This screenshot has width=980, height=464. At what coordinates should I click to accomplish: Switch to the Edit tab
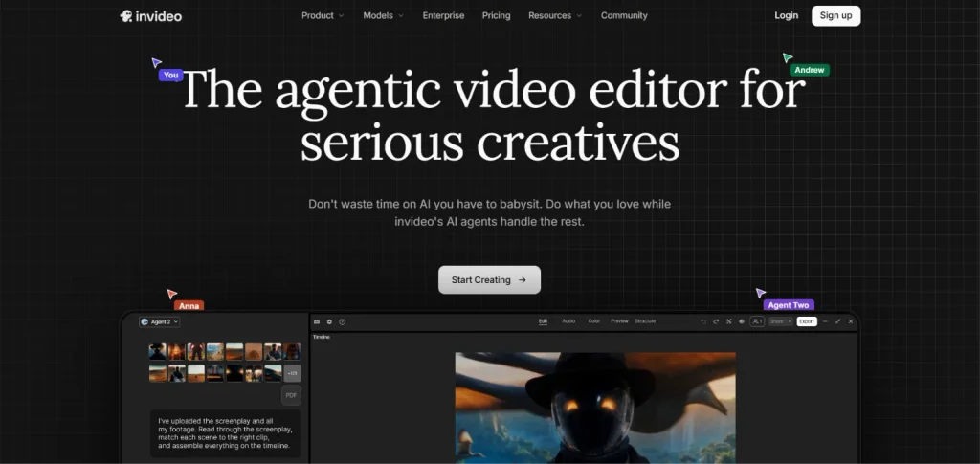[544, 321]
